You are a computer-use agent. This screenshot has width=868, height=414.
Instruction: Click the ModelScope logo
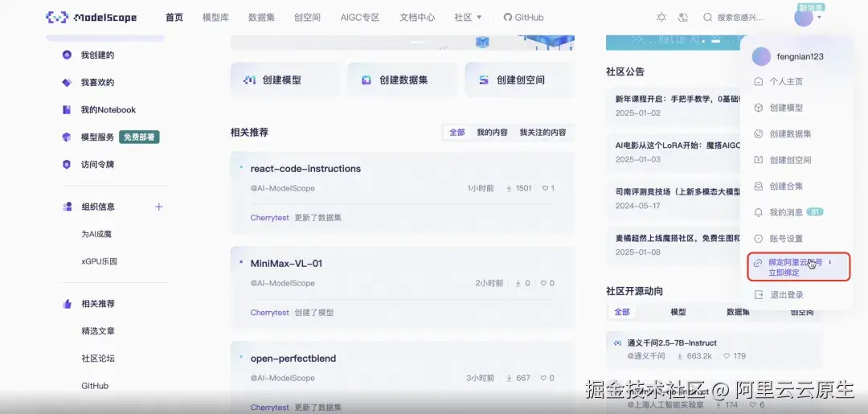(92, 17)
